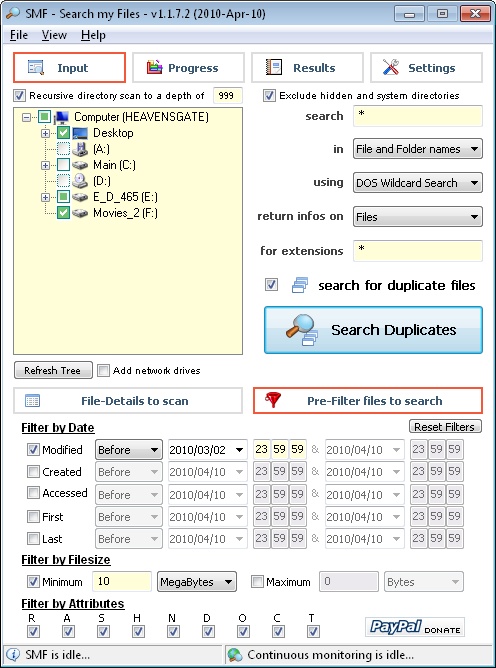496x668 pixels.
Task: Click the File-Details table icon
Action: point(32,400)
